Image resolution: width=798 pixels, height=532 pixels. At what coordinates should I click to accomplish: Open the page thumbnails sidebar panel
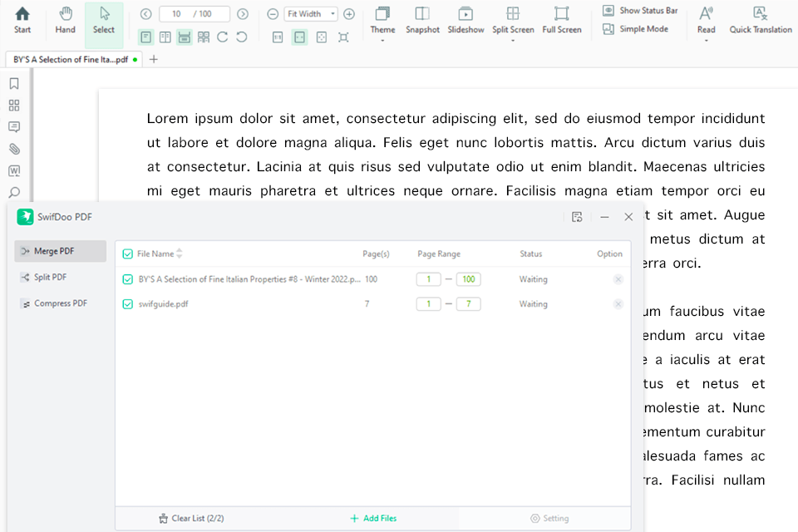(x=14, y=106)
